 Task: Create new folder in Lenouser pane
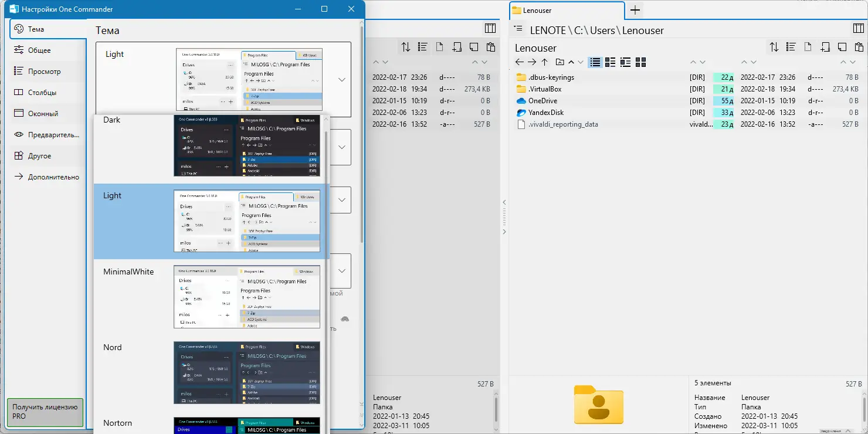[x=825, y=47]
